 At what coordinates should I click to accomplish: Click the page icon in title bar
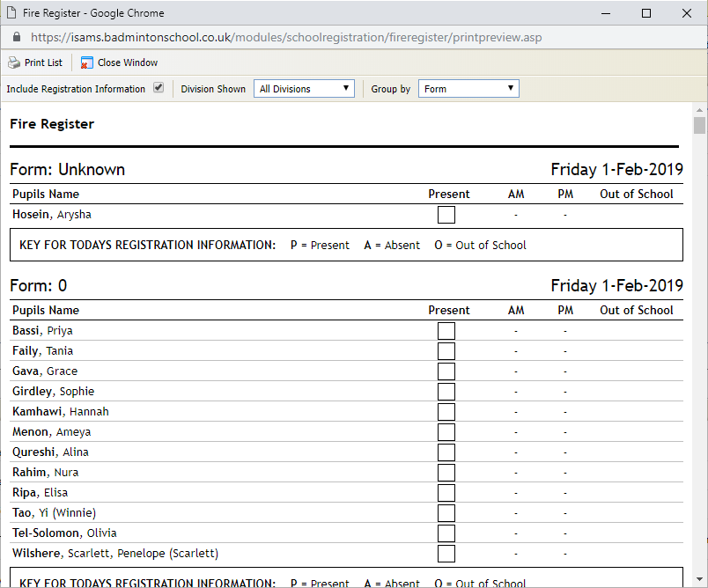point(12,13)
